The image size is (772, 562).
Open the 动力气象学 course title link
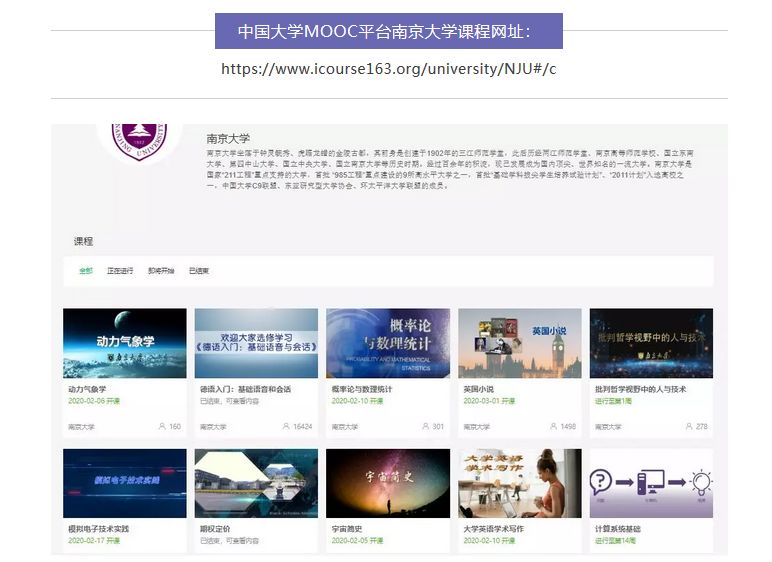coord(87,389)
